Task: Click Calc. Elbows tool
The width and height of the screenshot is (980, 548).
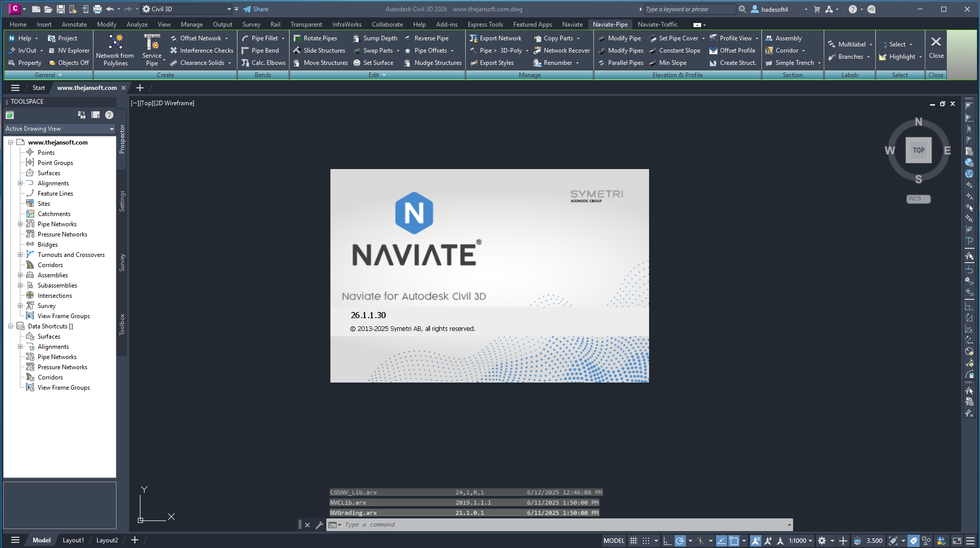Action: (264, 63)
